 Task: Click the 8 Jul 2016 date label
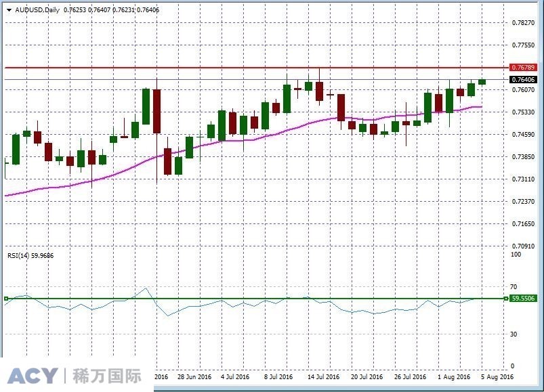tap(278, 376)
